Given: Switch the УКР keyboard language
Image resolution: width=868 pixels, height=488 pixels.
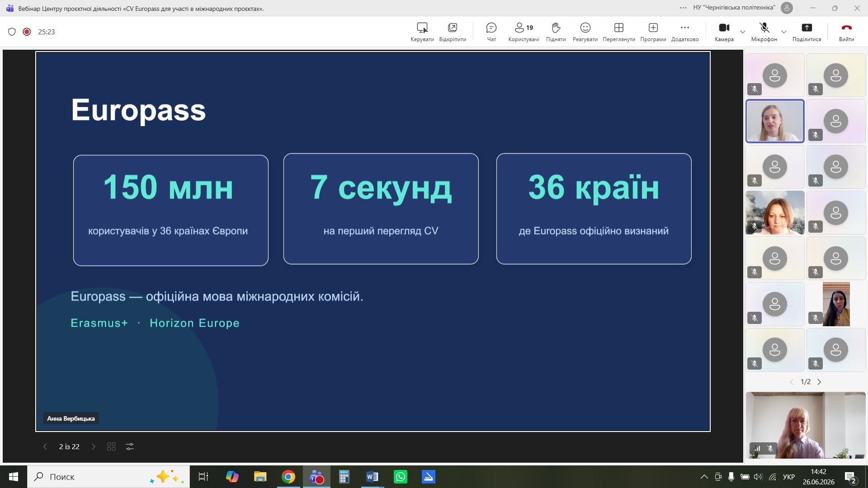Looking at the screenshot, I should [x=789, y=477].
